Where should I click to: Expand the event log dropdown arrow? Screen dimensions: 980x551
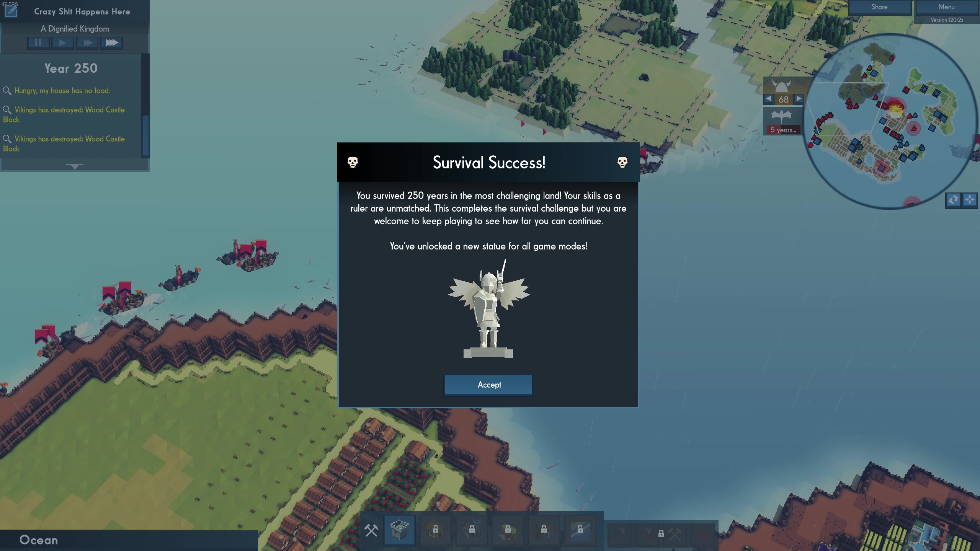[73, 166]
